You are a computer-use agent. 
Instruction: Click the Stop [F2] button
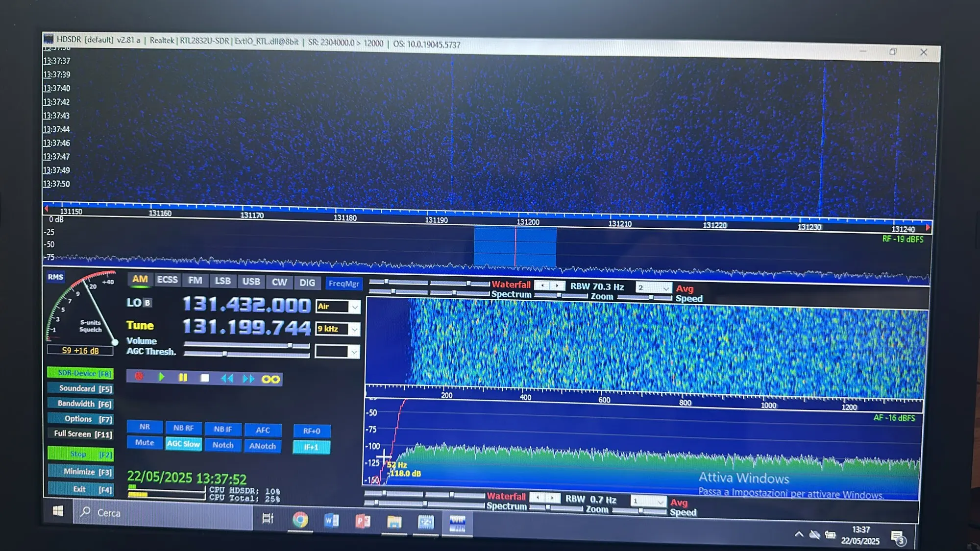81,454
